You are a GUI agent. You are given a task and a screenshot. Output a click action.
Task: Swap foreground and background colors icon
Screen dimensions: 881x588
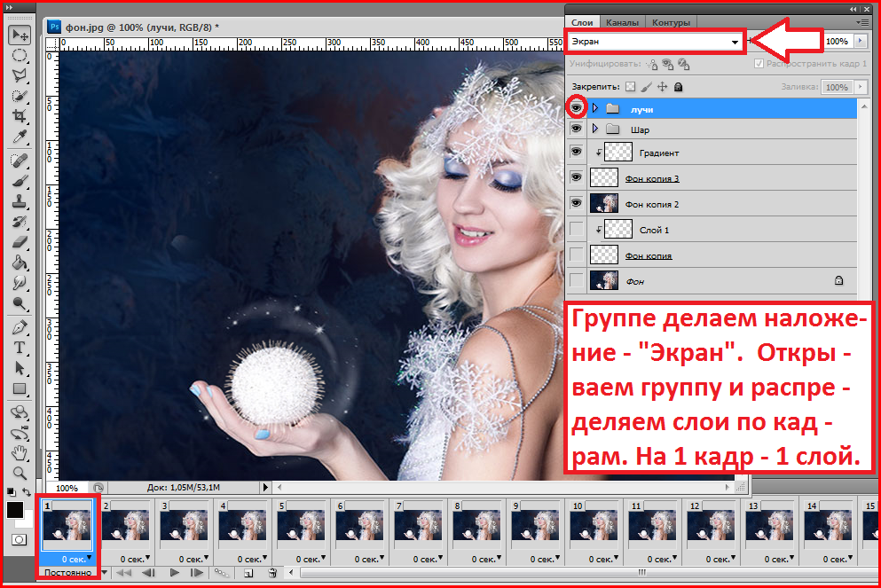(x=27, y=492)
